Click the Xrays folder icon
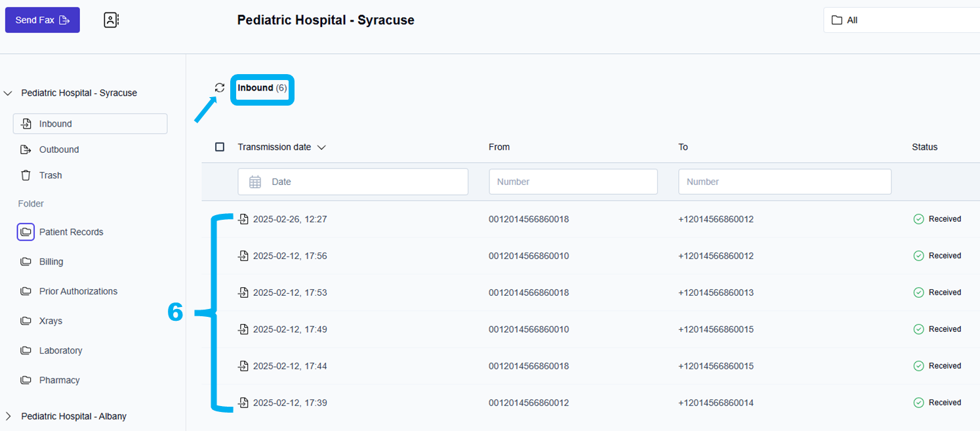This screenshot has height=431, width=980. coord(26,321)
